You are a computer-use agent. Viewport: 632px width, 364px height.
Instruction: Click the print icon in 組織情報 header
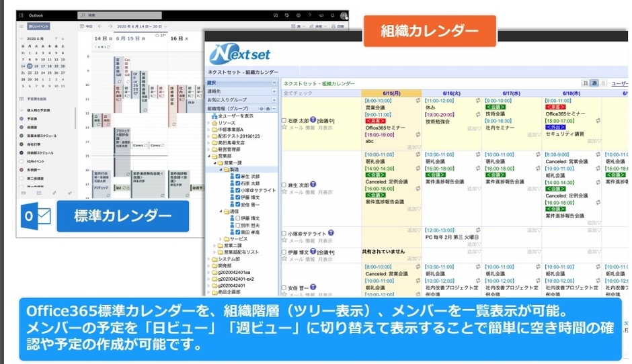click(x=268, y=109)
